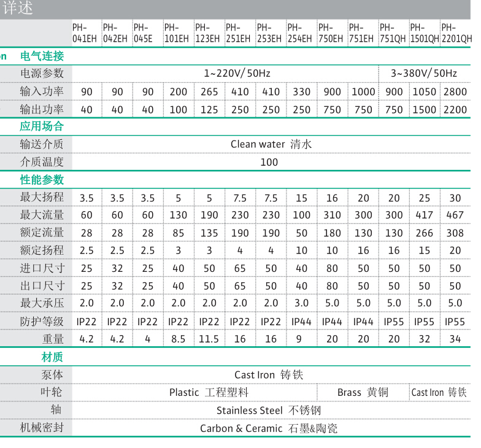
Task: Select the 1~220V/50Hz power supply cell
Action: [237, 74]
